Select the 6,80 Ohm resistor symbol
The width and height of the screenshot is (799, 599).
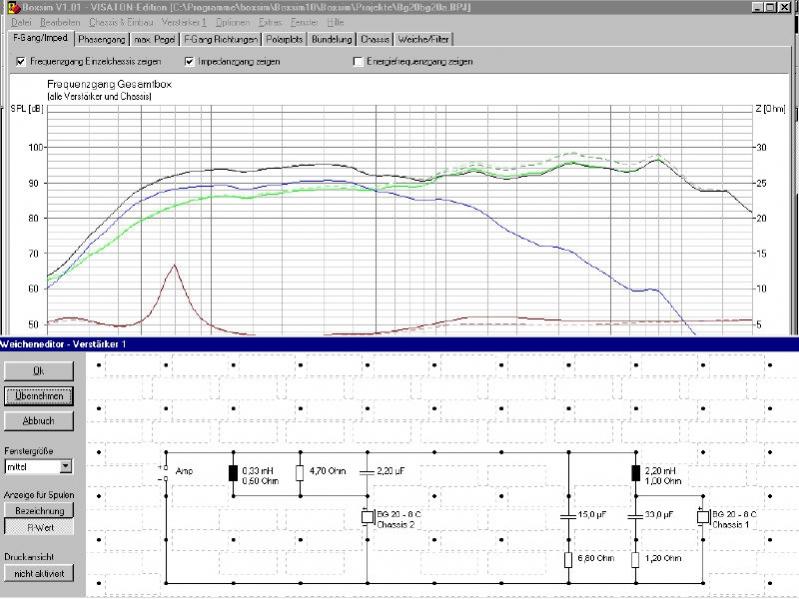(x=567, y=559)
